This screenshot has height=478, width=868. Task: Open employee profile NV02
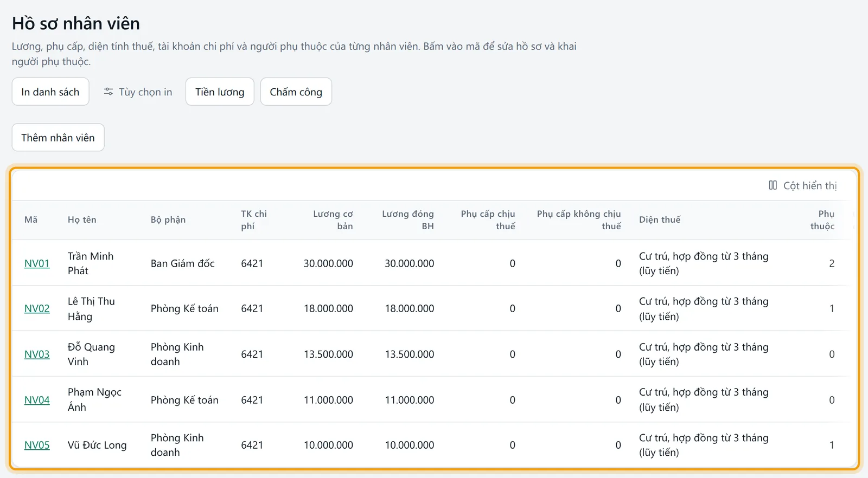click(x=37, y=308)
